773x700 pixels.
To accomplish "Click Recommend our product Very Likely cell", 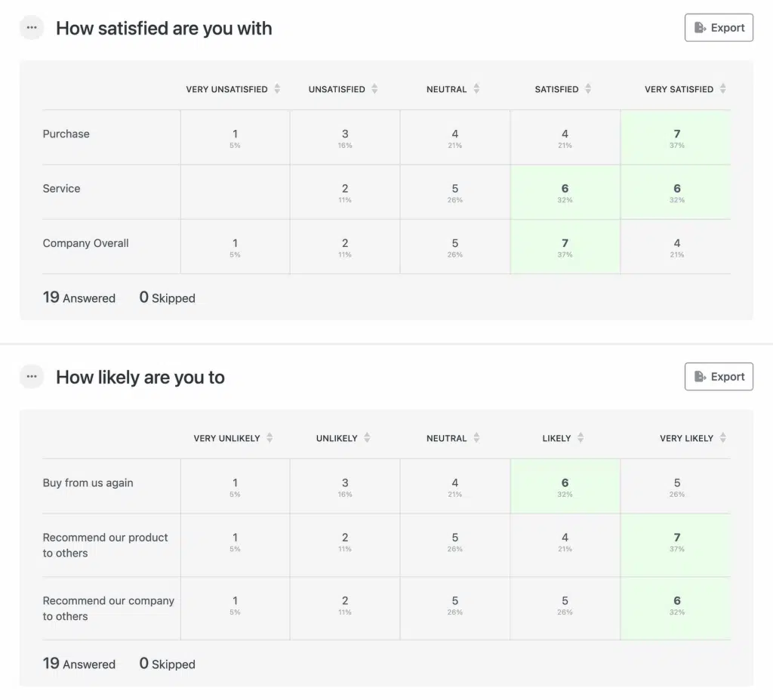I will coord(676,545).
